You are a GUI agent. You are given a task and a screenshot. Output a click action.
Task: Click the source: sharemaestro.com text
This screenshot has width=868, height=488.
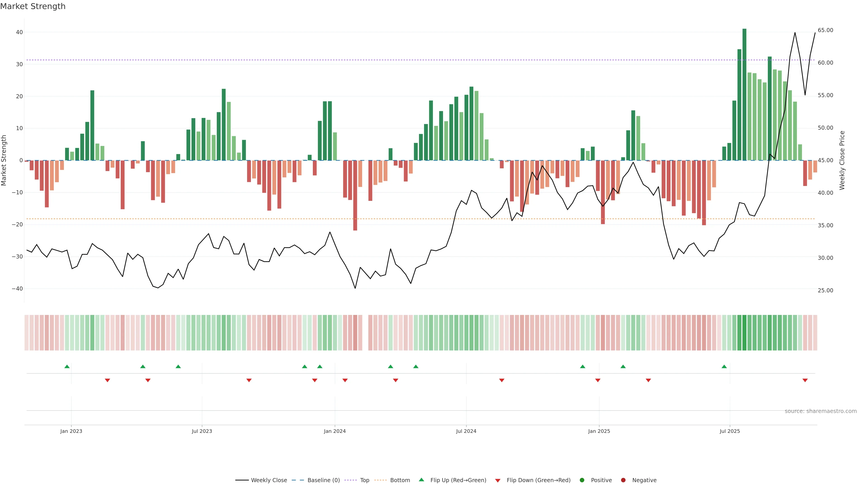point(821,411)
